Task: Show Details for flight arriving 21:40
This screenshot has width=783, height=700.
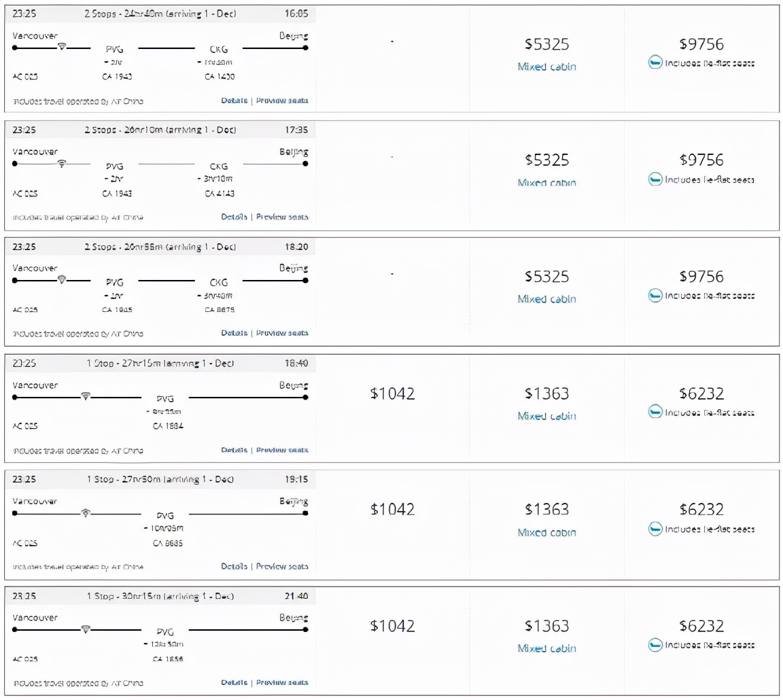Action: 234,682
